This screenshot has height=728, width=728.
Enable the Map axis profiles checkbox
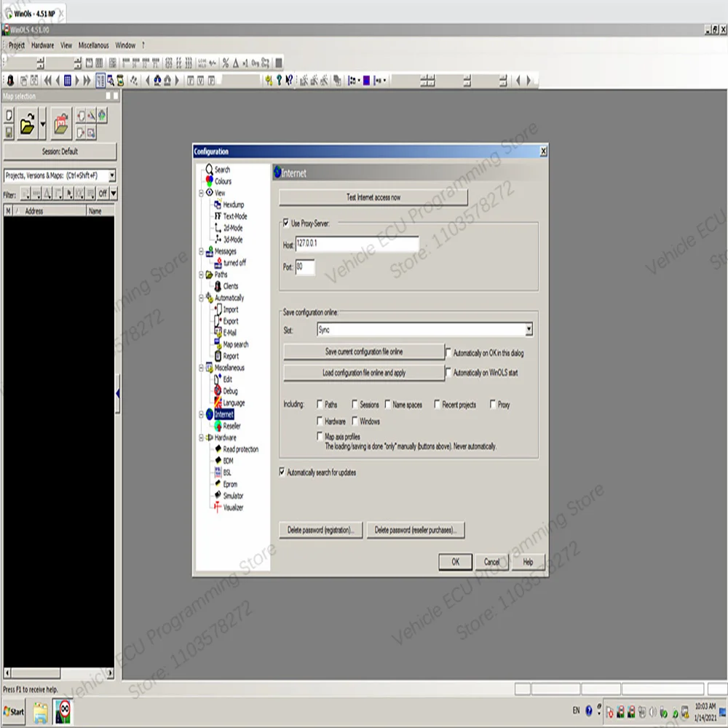point(320,436)
